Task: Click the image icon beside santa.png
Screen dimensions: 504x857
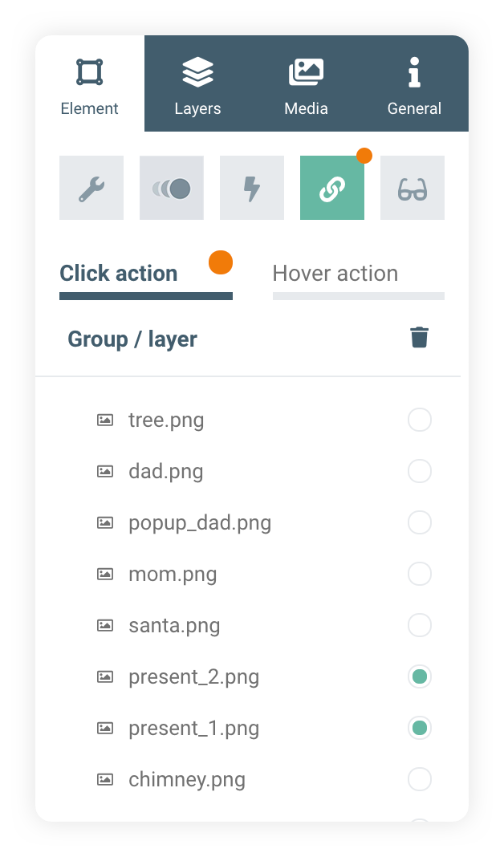Action: pos(105,625)
